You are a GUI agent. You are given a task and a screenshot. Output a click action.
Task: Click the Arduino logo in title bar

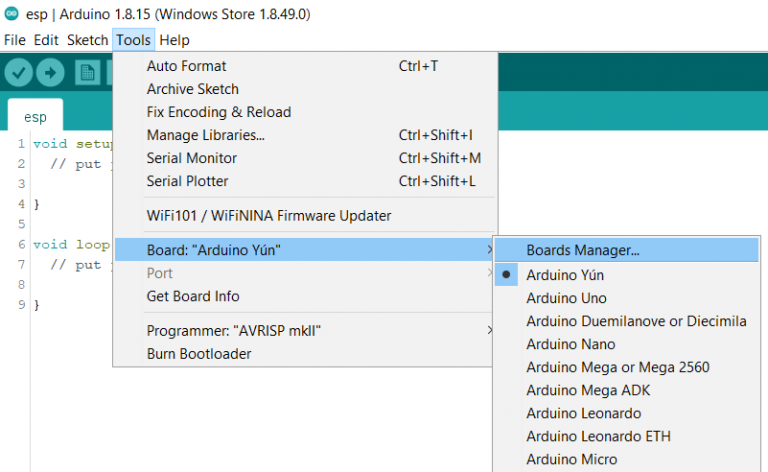[11, 14]
